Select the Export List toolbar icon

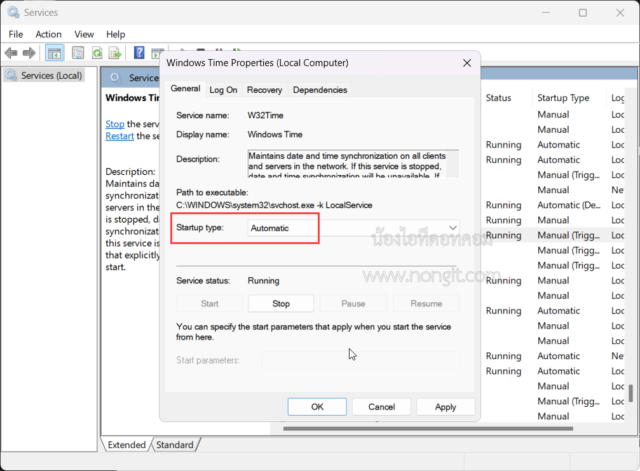[115, 53]
